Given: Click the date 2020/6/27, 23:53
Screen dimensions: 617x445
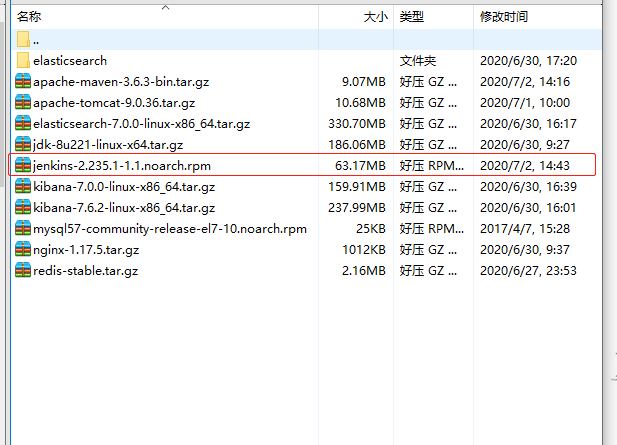Looking at the screenshot, I should [528, 271].
